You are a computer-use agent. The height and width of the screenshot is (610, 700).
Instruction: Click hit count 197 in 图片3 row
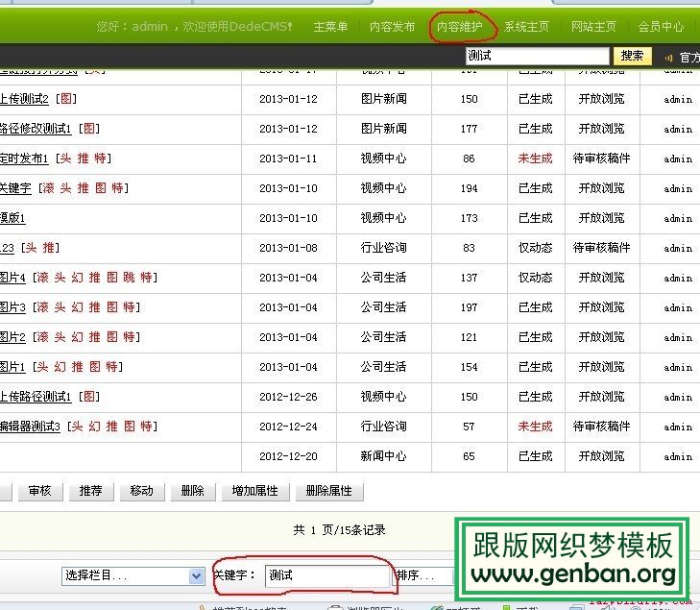tap(469, 307)
